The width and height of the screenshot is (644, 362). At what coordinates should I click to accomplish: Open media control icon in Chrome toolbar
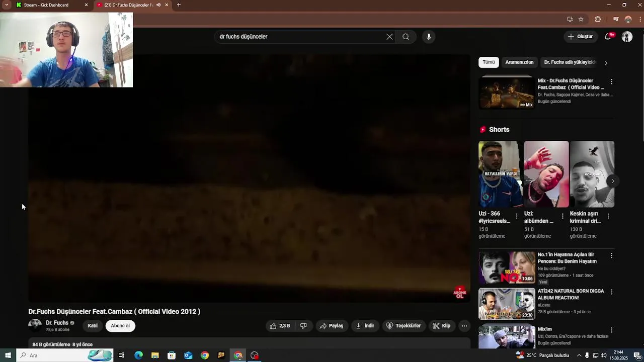[x=615, y=19]
